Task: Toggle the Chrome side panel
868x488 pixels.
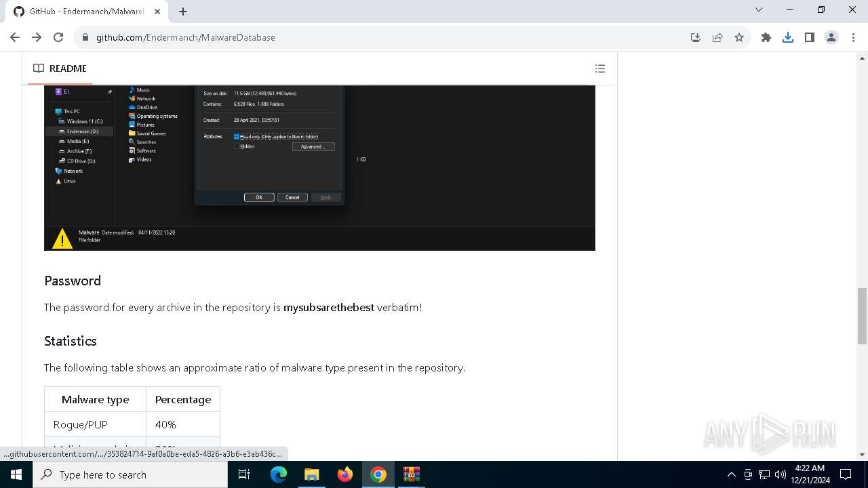Action: pos(810,37)
